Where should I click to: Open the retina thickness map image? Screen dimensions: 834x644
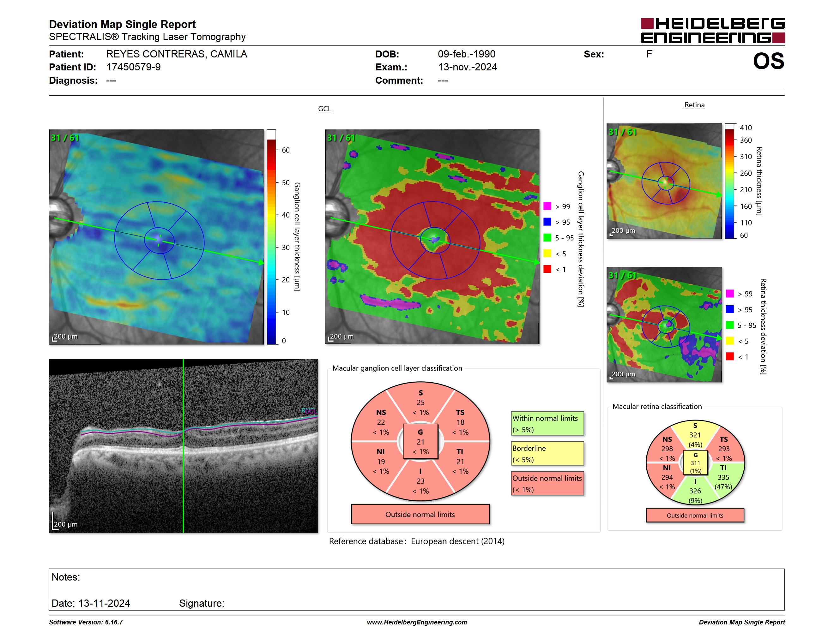(x=664, y=181)
